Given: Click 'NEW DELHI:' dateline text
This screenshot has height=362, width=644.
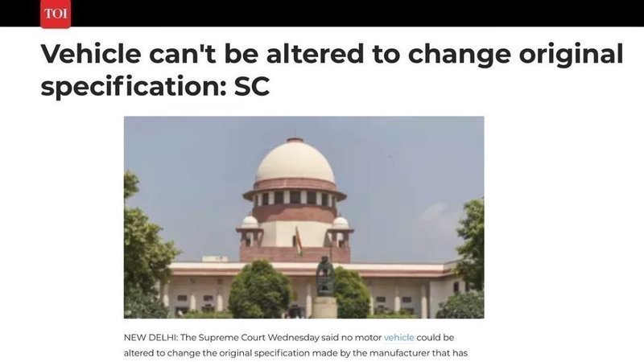Looking at the screenshot, I should tap(151, 337).
